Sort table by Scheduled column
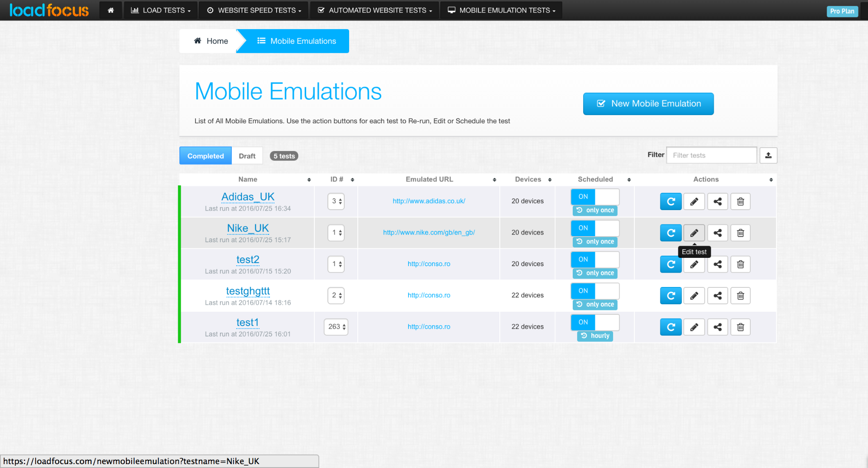868x468 pixels. click(x=595, y=179)
